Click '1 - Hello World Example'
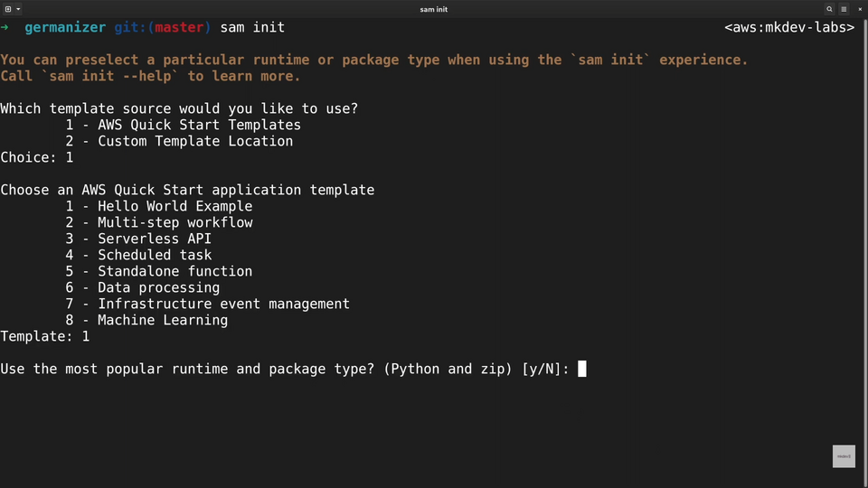Screen dimensions: 868x488 pyautogui.click(x=159, y=206)
